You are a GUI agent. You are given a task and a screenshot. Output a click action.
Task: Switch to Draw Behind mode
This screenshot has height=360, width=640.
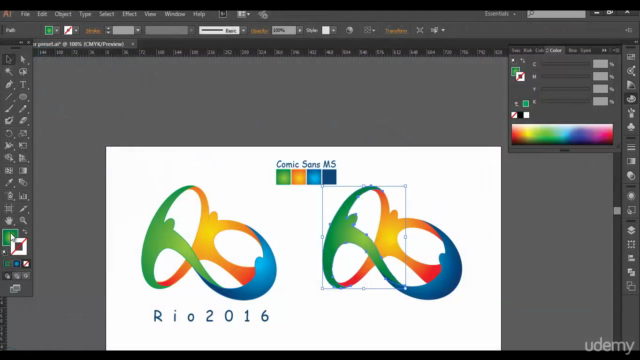tap(17, 276)
